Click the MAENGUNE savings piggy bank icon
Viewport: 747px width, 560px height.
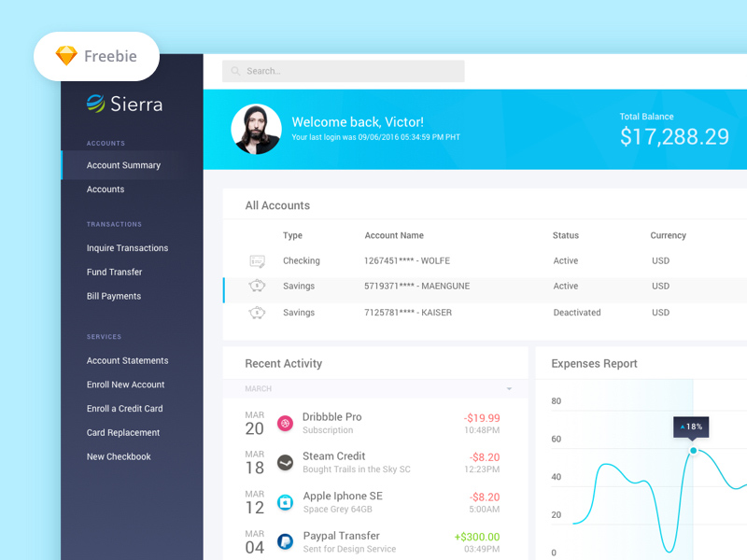coord(257,287)
